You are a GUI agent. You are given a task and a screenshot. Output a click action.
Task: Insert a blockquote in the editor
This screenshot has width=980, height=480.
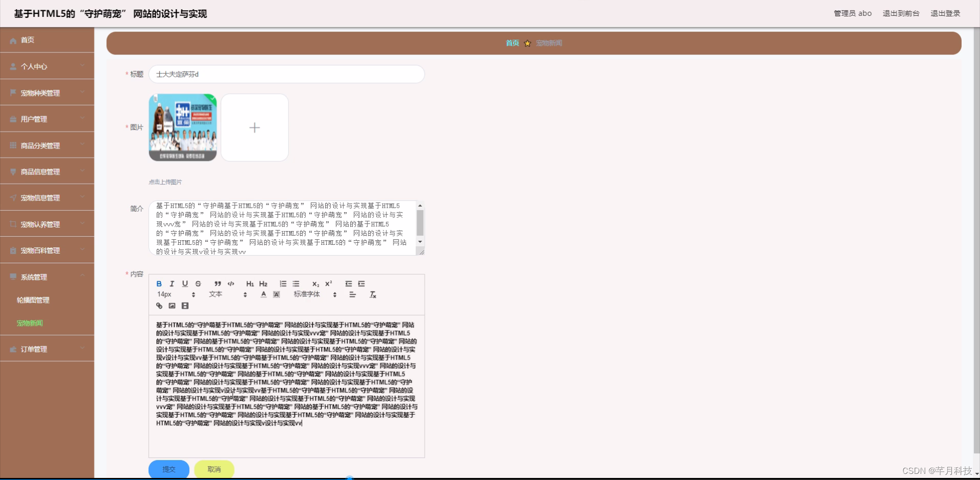click(217, 284)
